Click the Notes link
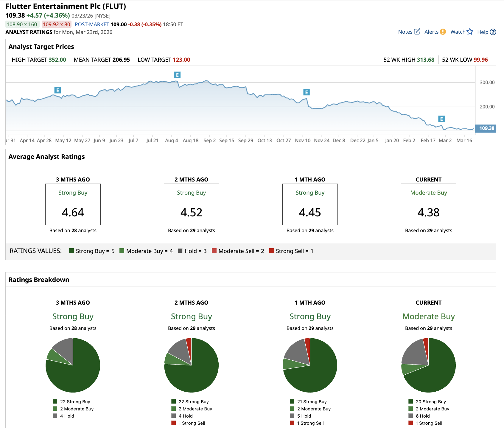Image resolution: width=504 pixels, height=428 pixels. [405, 32]
